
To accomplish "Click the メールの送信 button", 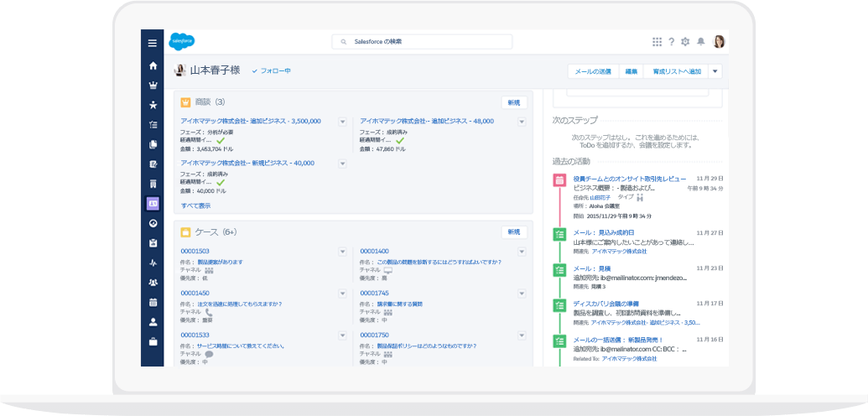I will pyautogui.click(x=594, y=71).
